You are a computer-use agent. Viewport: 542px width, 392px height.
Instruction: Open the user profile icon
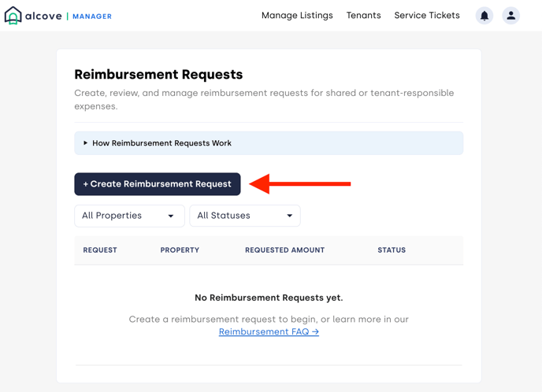pos(511,16)
